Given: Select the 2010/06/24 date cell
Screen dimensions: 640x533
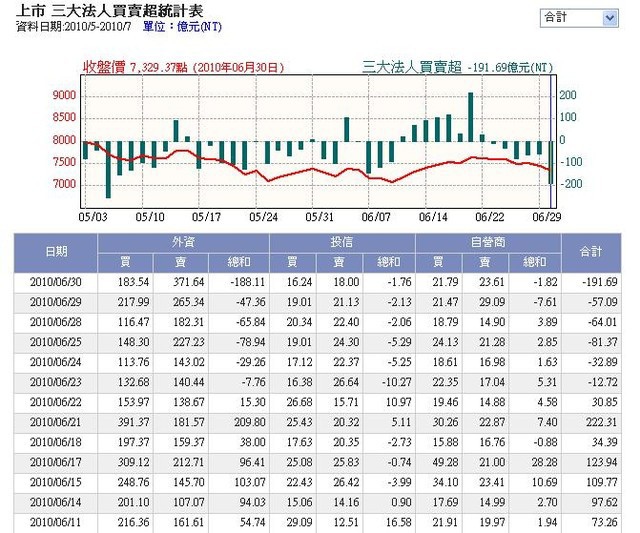Looking at the screenshot, I should click(56, 362).
